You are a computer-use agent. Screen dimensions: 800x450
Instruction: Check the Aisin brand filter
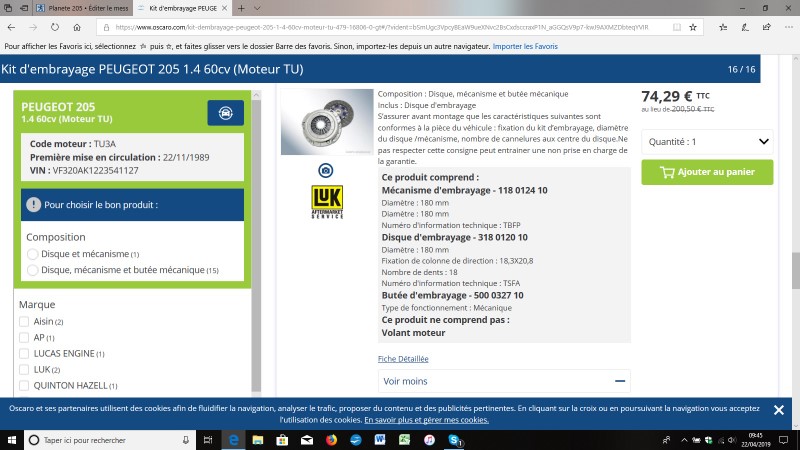click(x=24, y=321)
